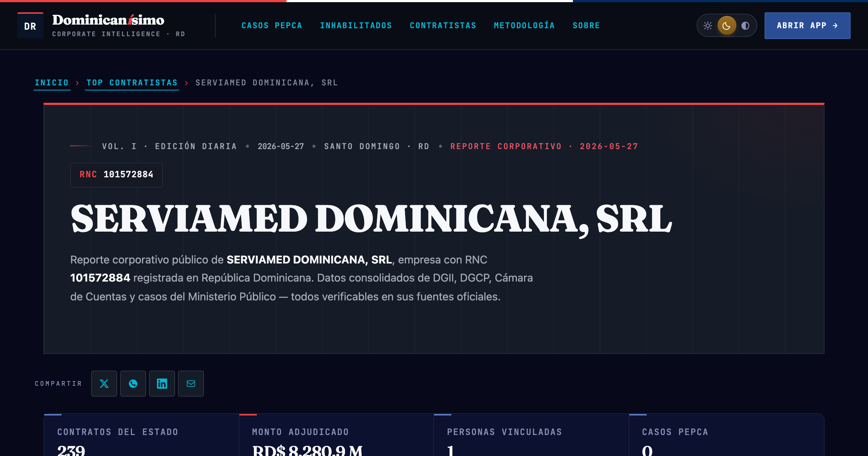This screenshot has width=868, height=456.
Task: Go to the Inhabilitados section
Action: [x=356, y=26]
